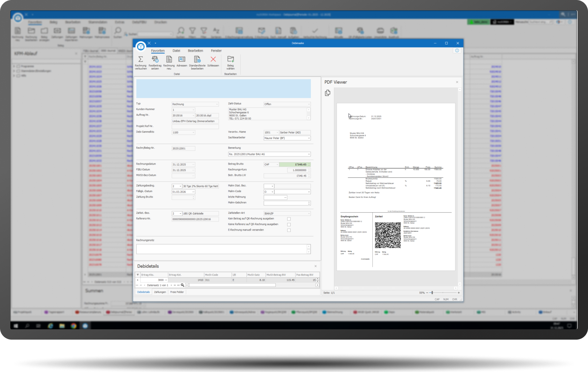Click into the Rechnungsnotiz text field
Image resolution: width=588 pixels, height=372 pixels.
click(221, 249)
